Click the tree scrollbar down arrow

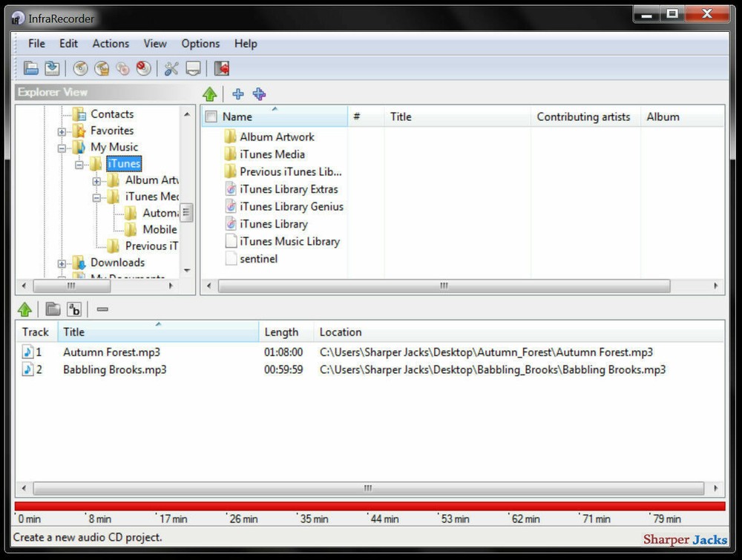pos(187,271)
